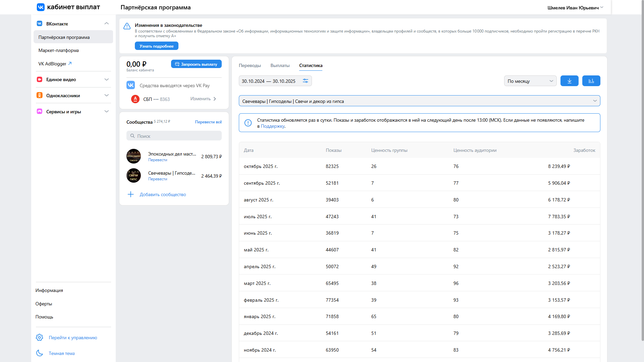644x362 pixels.
Task: Expand the Одноклассники sidebar section
Action: tap(106, 96)
